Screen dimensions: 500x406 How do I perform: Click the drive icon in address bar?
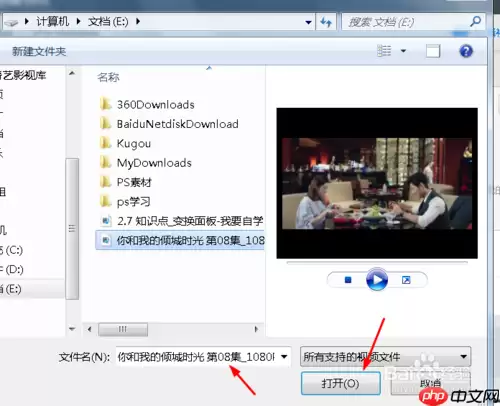(x=12, y=23)
